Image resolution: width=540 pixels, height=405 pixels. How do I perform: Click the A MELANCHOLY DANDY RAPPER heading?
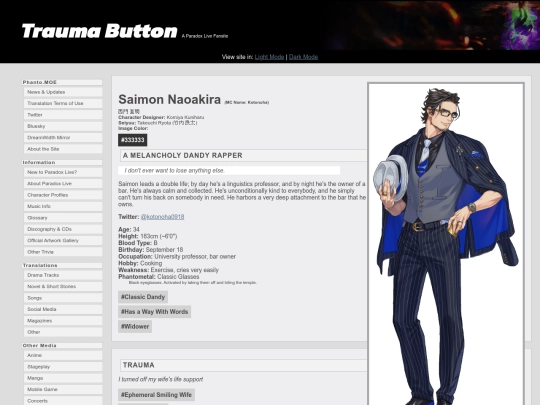pos(243,156)
